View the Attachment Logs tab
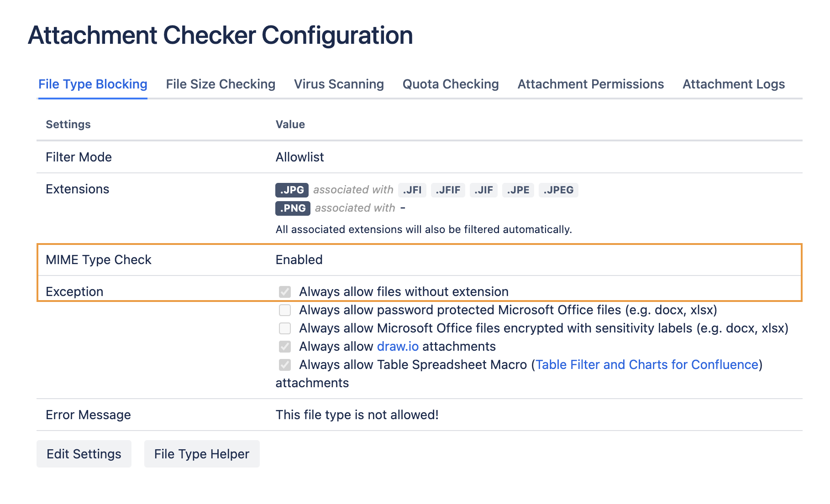Image resolution: width=830 pixels, height=504 pixels. point(733,84)
